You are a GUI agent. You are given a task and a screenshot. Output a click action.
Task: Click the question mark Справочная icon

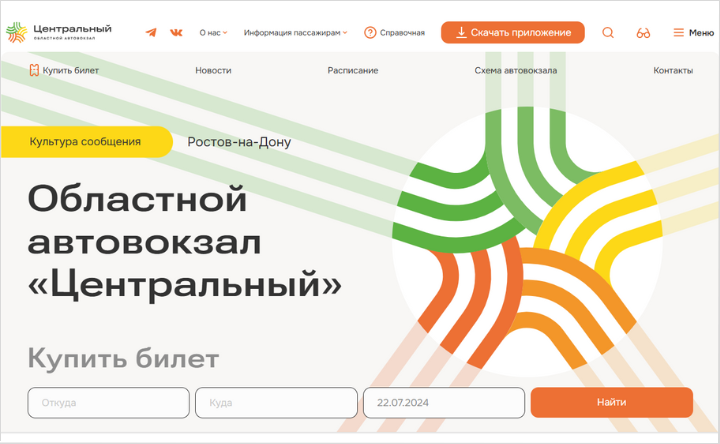pos(370,33)
